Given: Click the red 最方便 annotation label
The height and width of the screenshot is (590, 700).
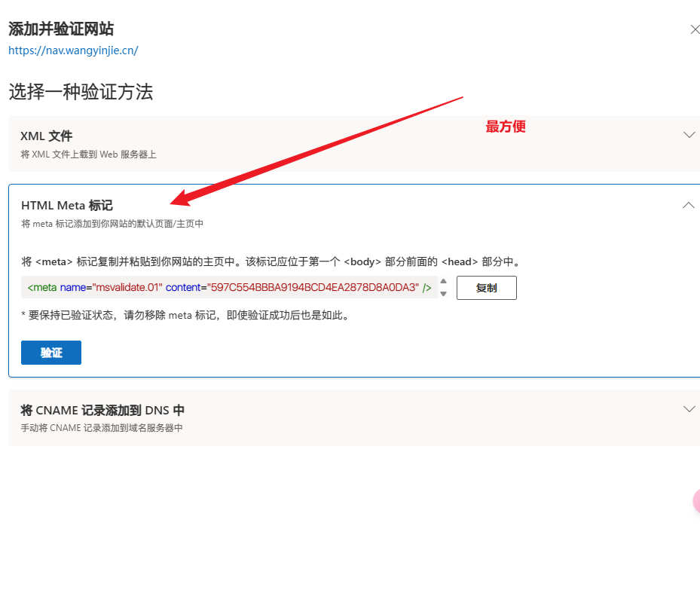Looking at the screenshot, I should pyautogui.click(x=505, y=127).
